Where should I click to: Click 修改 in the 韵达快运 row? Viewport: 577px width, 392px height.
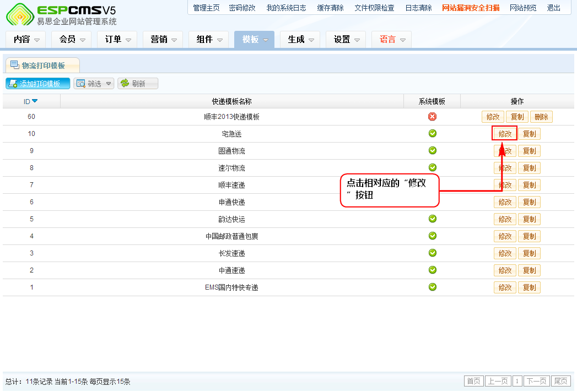(505, 219)
